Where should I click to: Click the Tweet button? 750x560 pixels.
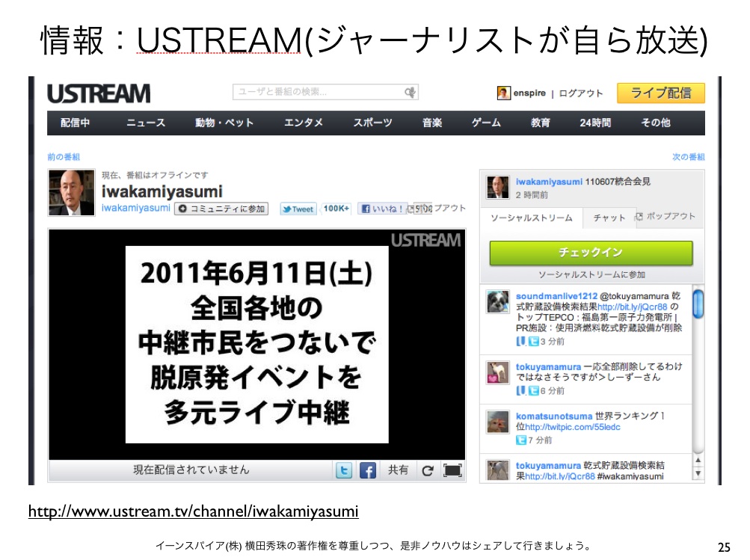[x=298, y=209]
